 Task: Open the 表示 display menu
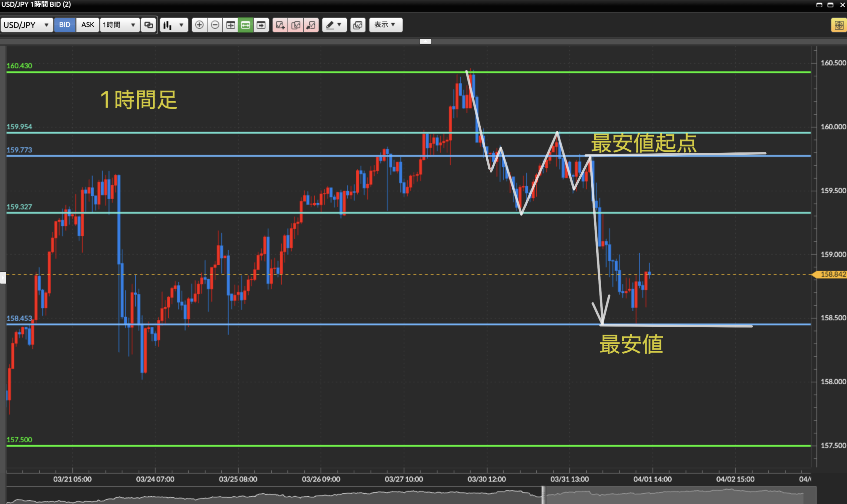point(385,25)
